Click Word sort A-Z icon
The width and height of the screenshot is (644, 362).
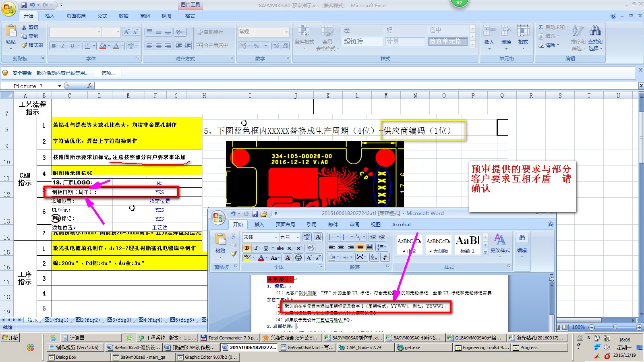pyautogui.click(x=374, y=257)
